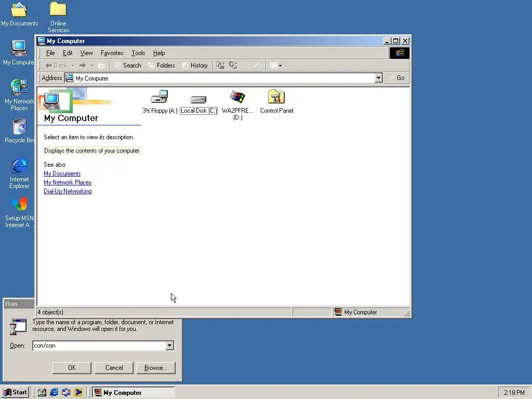Open the View menu
This screenshot has height=399, width=532.
[87, 53]
